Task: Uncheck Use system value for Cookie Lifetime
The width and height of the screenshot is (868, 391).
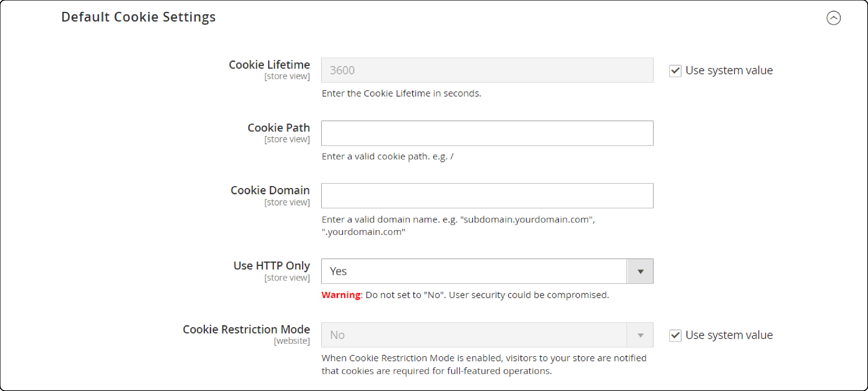Action: [x=675, y=71]
